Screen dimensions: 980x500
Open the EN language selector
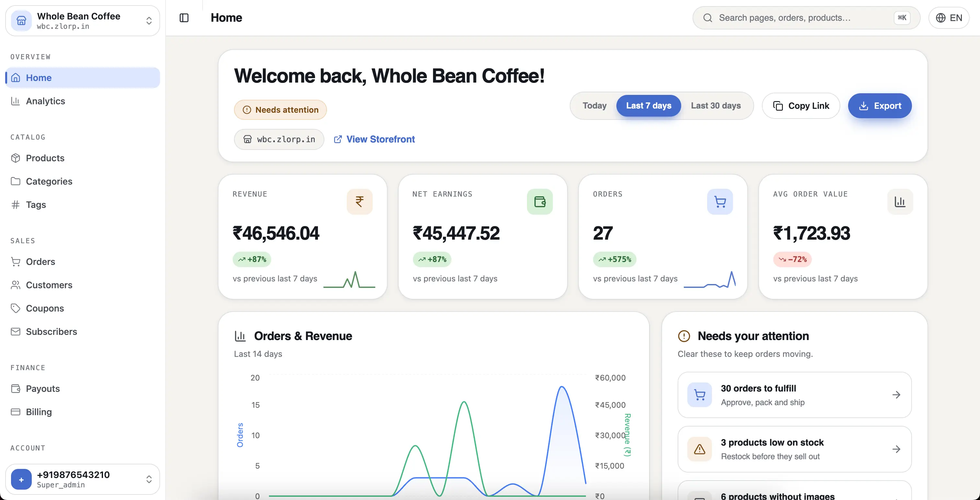(x=949, y=18)
